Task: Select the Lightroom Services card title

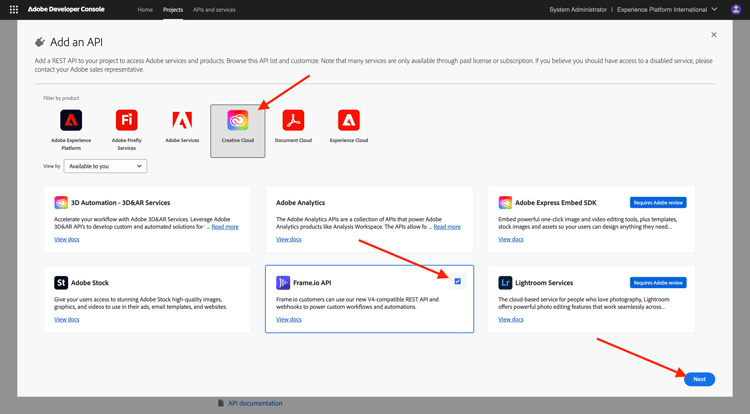Action: click(544, 283)
